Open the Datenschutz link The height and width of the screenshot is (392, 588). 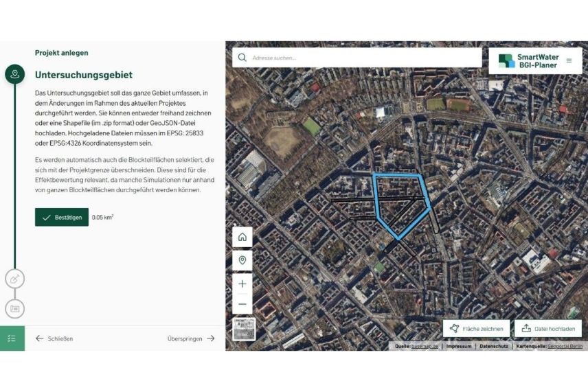(493, 346)
